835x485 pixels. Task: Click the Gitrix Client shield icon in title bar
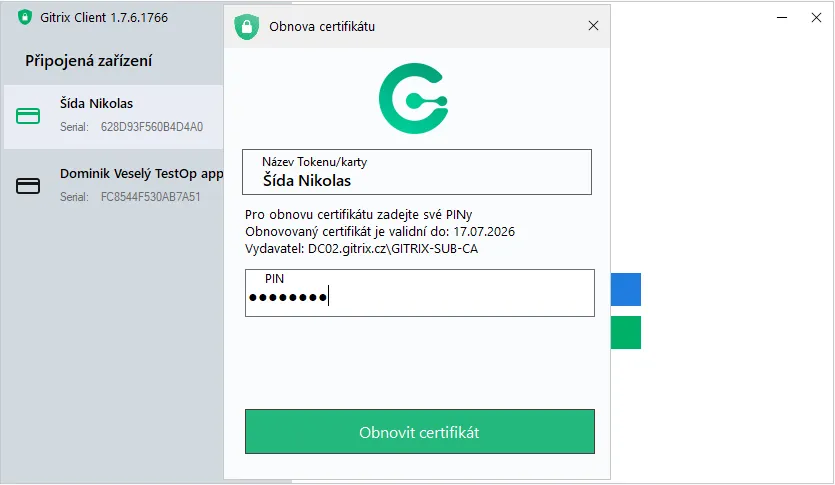coord(25,17)
